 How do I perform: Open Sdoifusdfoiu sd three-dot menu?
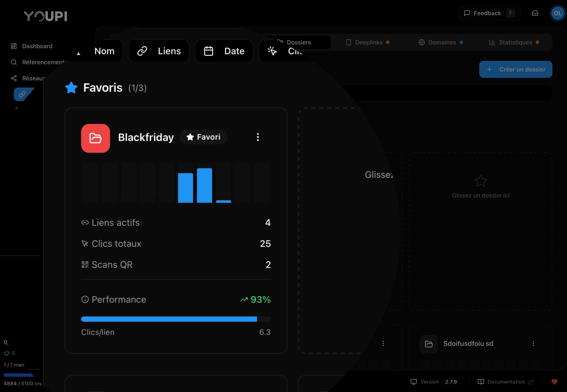(x=533, y=343)
